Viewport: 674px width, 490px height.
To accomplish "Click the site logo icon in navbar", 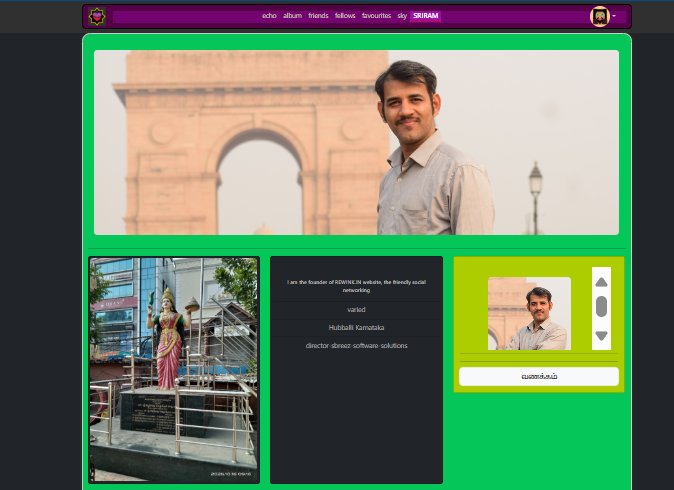I will [x=97, y=16].
